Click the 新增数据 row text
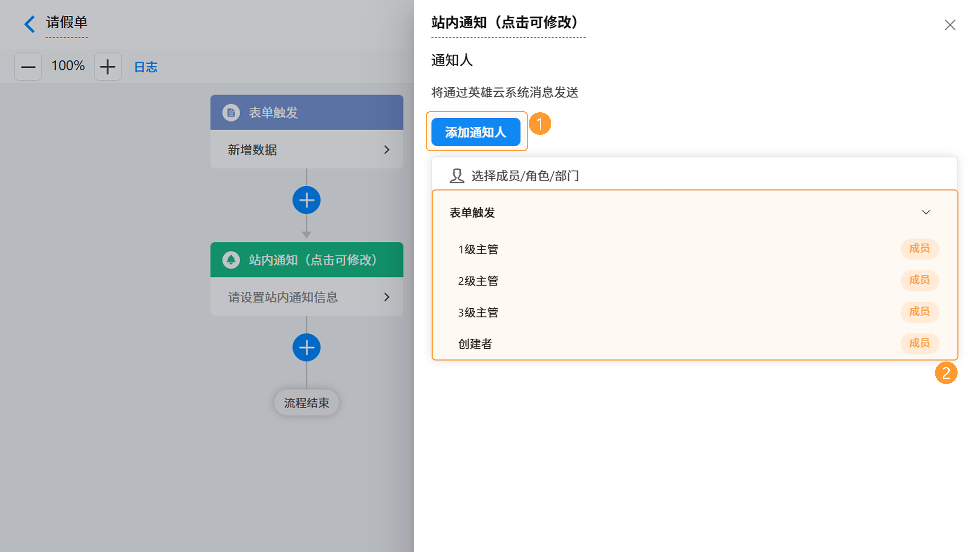980x552 pixels. pyautogui.click(x=252, y=150)
